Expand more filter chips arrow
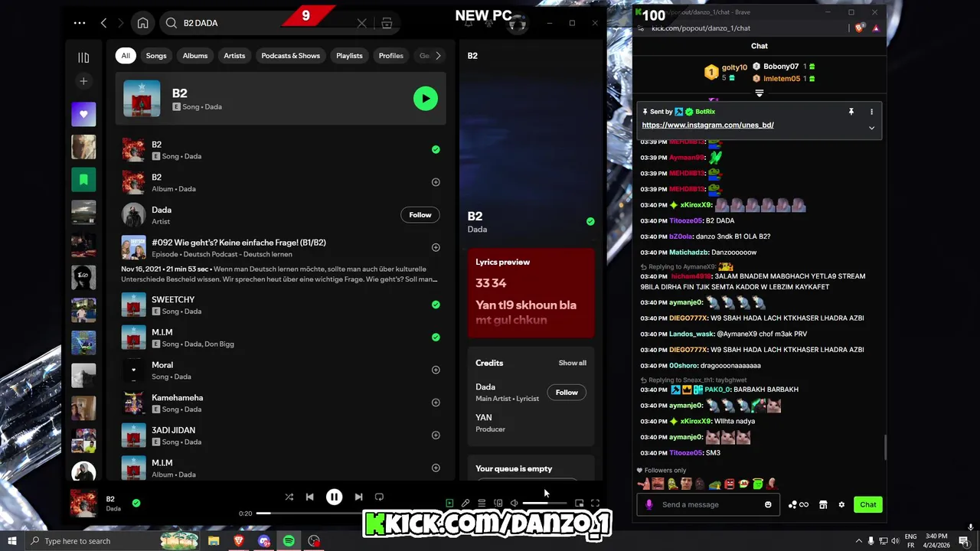 pos(438,56)
